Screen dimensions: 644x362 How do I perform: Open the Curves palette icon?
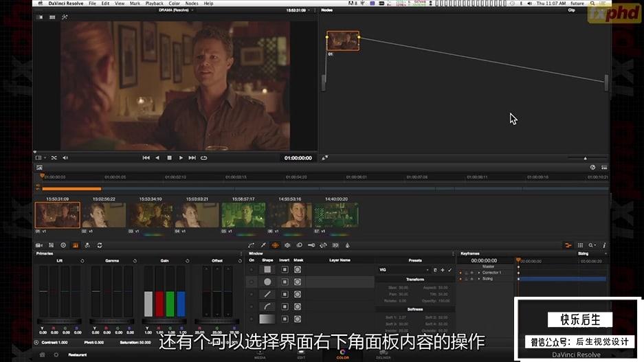(x=251, y=245)
